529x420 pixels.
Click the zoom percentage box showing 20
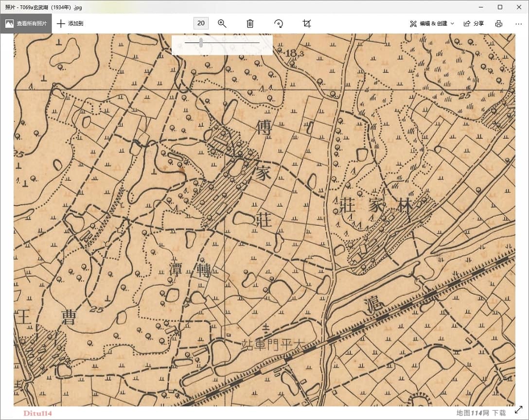(201, 23)
